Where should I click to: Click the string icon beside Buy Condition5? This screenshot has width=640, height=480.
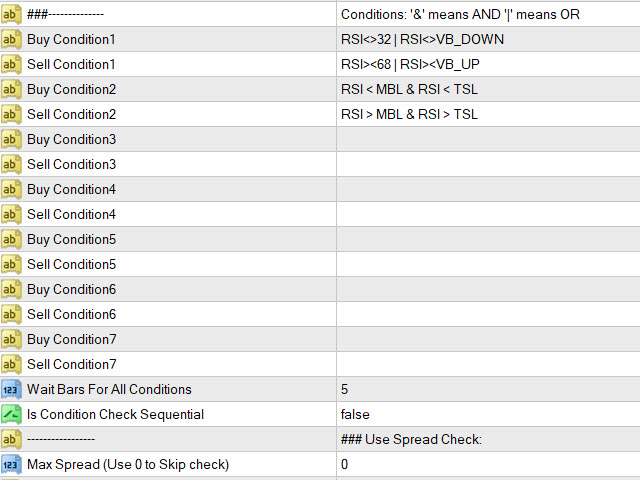point(11,239)
